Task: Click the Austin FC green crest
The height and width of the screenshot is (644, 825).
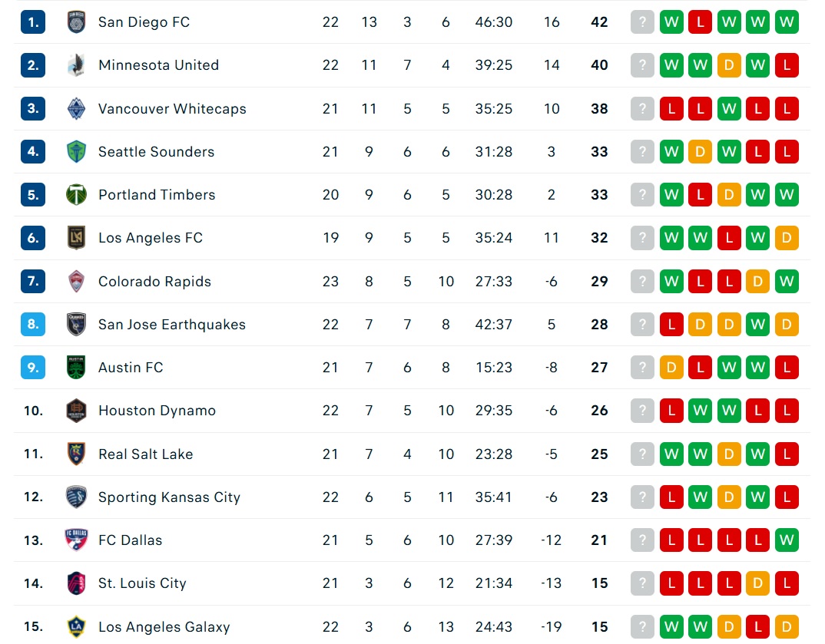Action: click(x=76, y=368)
